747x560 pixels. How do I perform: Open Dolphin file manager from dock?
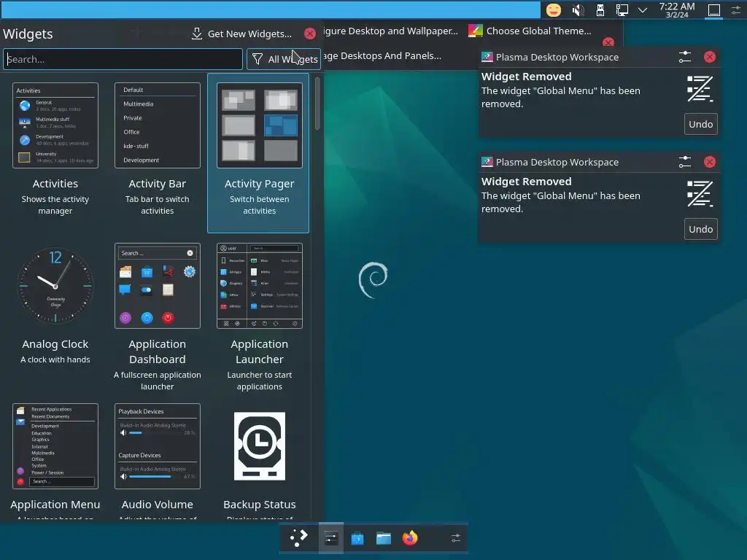tap(384, 538)
